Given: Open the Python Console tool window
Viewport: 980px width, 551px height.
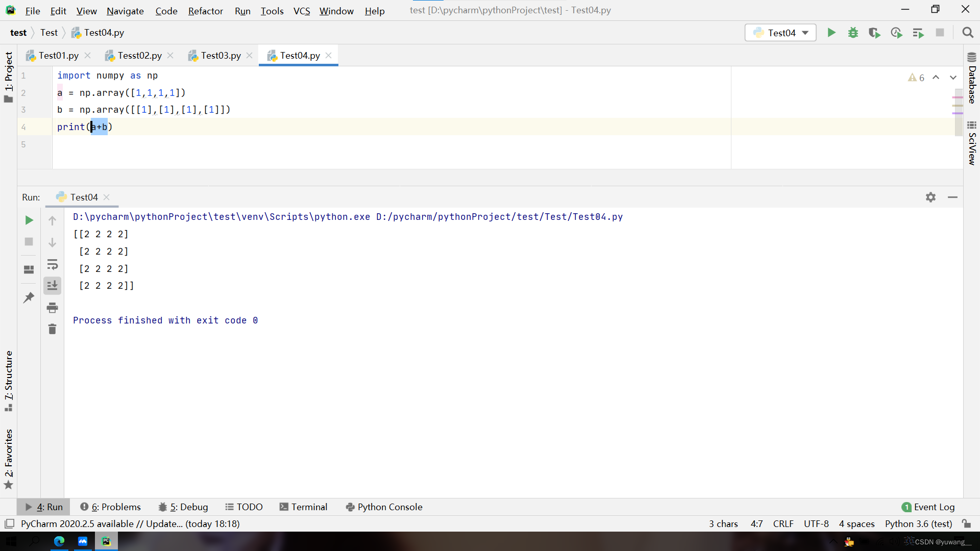Looking at the screenshot, I should pyautogui.click(x=384, y=507).
